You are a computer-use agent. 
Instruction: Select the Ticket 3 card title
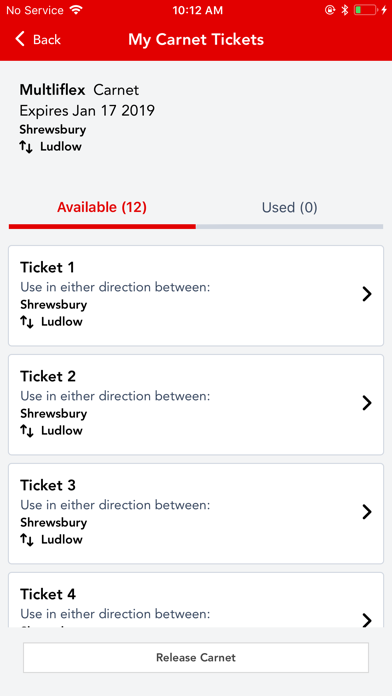point(48,485)
